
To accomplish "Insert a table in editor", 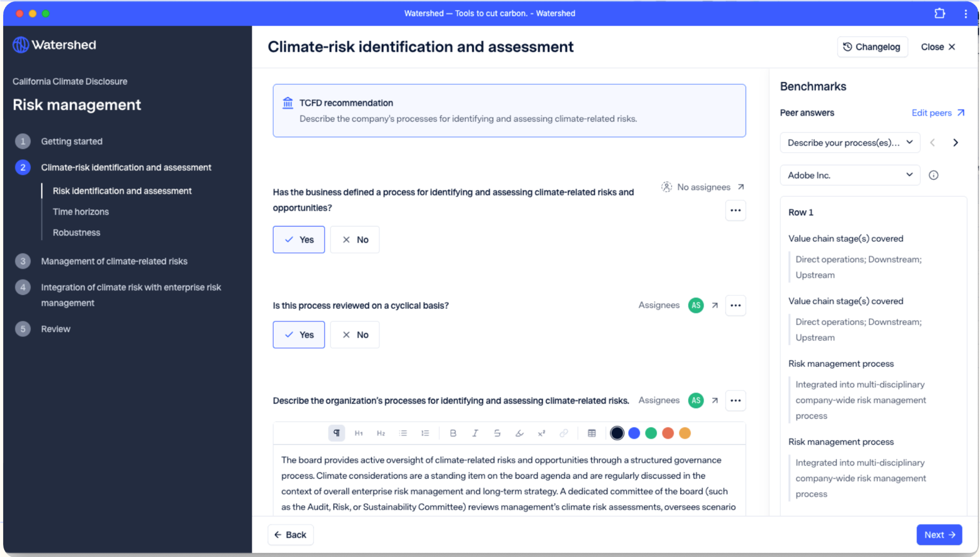I will point(592,433).
